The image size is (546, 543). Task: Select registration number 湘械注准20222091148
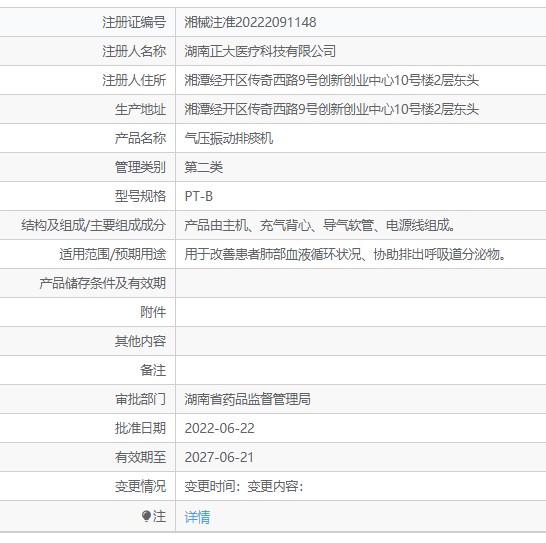[x=250, y=22]
